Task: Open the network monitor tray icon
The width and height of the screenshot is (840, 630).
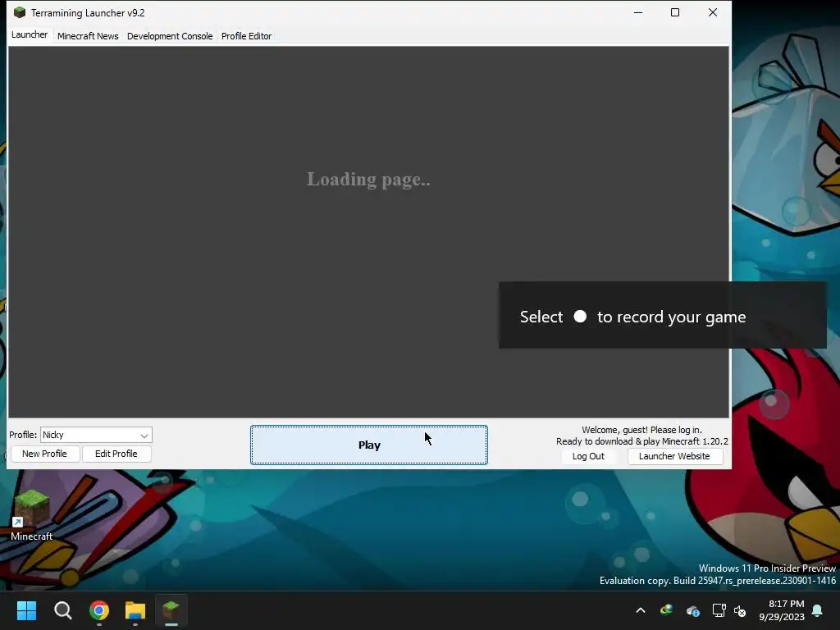Action: [719, 610]
